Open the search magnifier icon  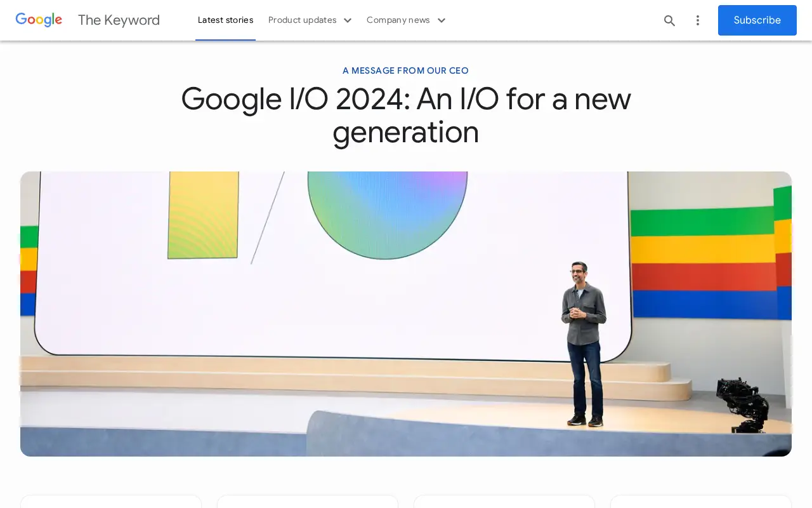[669, 20]
